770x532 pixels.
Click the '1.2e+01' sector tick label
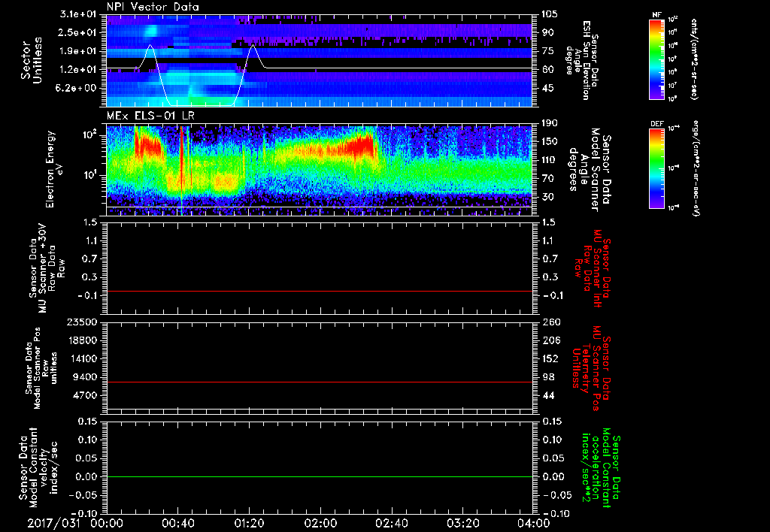pos(78,69)
